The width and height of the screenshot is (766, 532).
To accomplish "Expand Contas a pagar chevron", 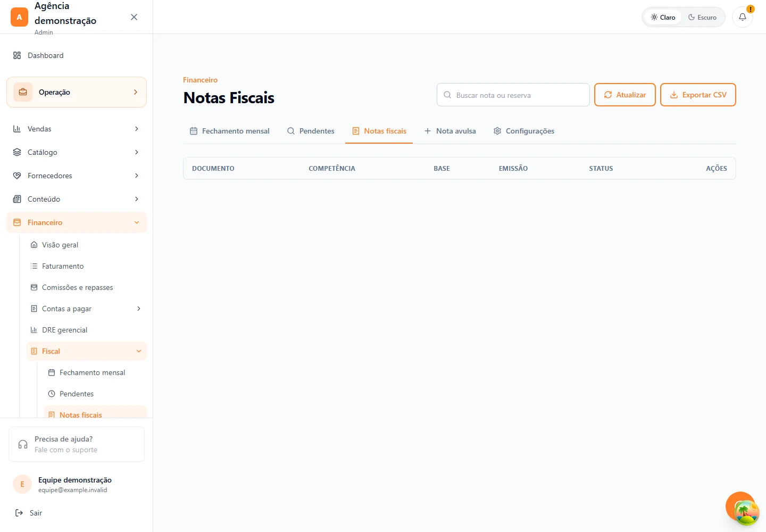I will point(139,309).
